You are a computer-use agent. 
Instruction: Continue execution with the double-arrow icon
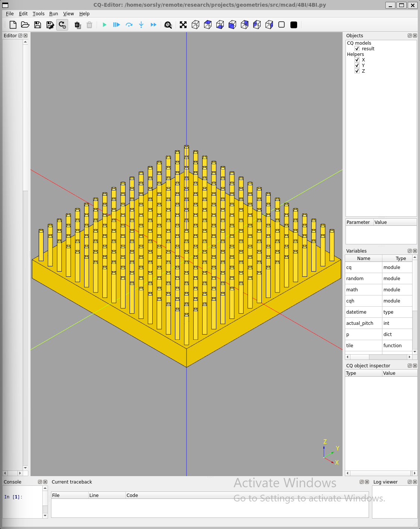(153, 25)
